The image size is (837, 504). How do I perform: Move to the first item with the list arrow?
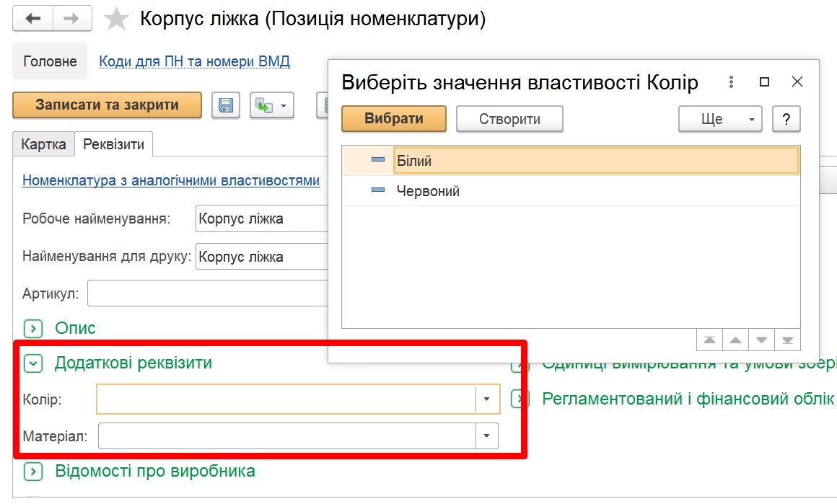click(x=709, y=340)
